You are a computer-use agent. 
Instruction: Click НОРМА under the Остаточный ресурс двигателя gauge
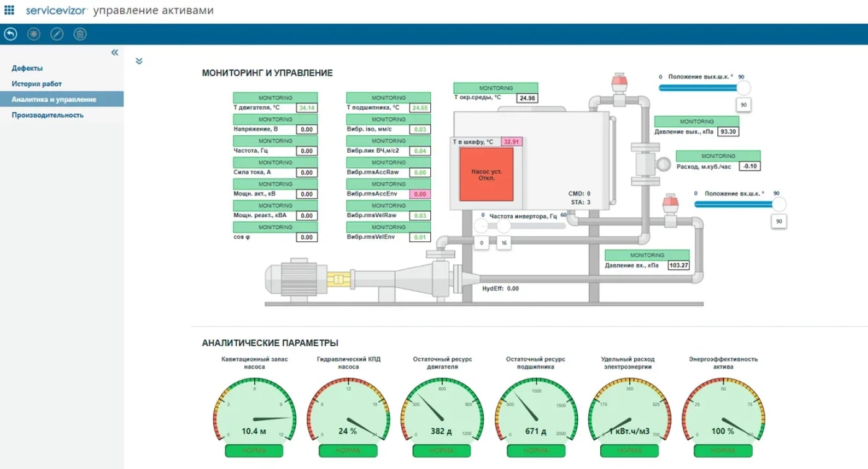click(442, 451)
